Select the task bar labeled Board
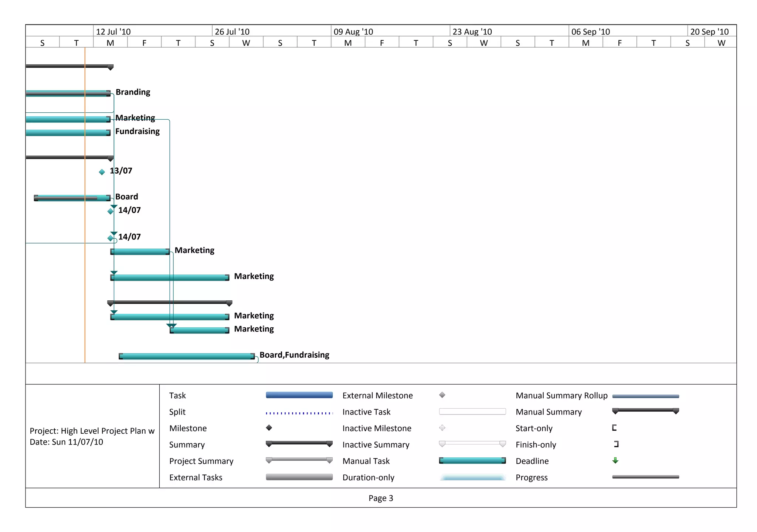 [72, 198]
